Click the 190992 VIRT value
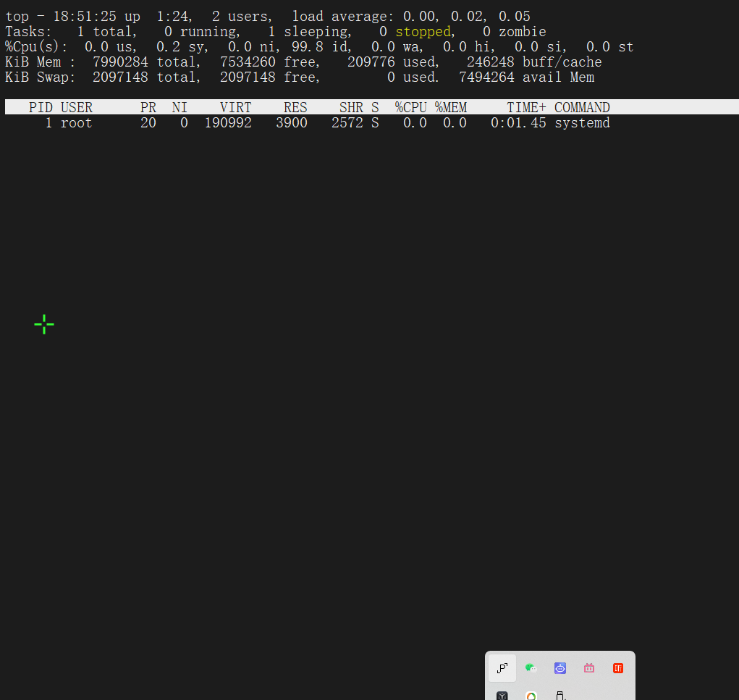 [x=228, y=123]
